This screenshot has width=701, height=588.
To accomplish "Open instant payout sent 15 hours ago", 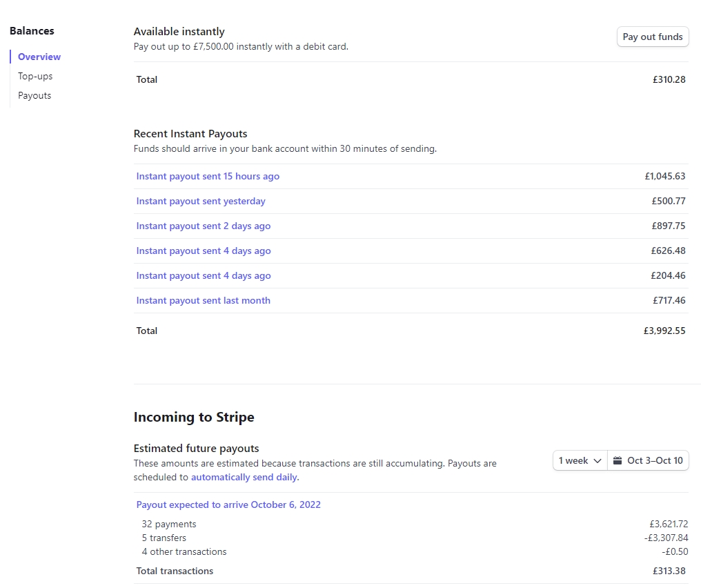I will pyautogui.click(x=208, y=176).
